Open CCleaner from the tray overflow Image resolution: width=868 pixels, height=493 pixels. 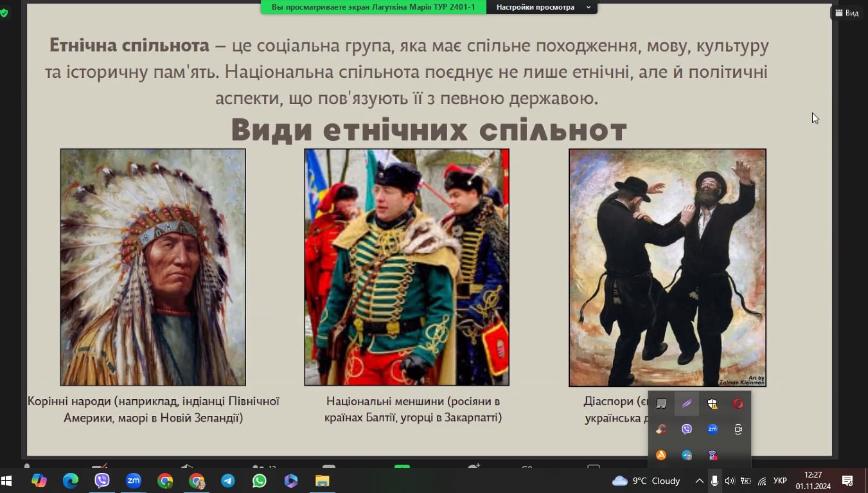click(660, 429)
